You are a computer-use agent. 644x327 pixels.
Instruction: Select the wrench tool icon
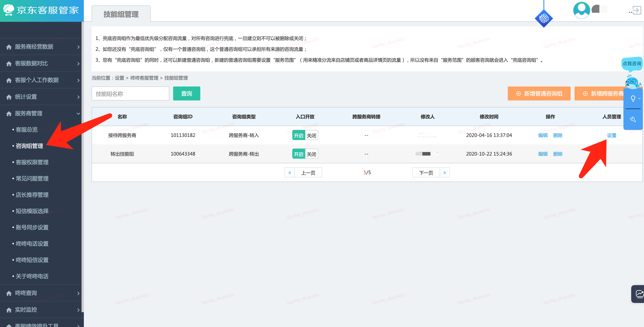pyautogui.click(x=633, y=119)
